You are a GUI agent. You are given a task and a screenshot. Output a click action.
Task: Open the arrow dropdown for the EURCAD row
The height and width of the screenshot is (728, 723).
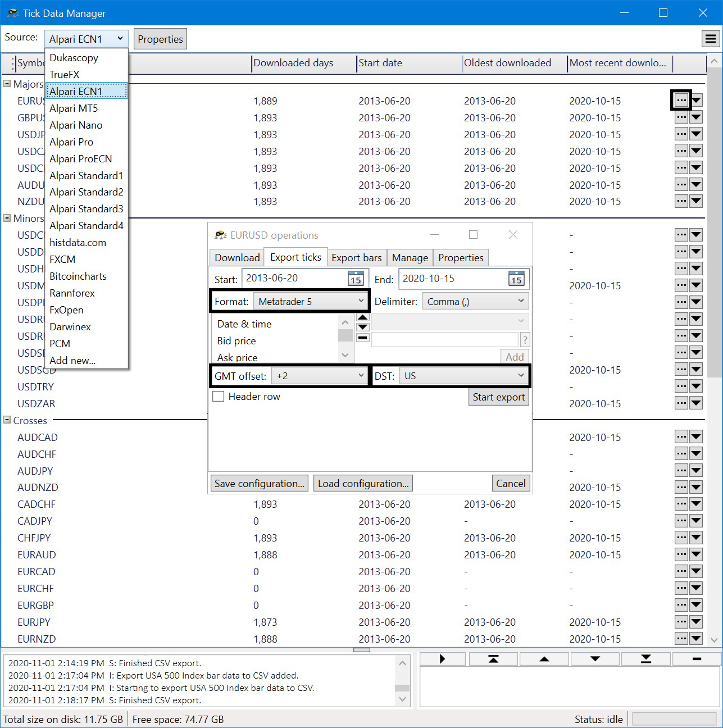[x=697, y=571]
